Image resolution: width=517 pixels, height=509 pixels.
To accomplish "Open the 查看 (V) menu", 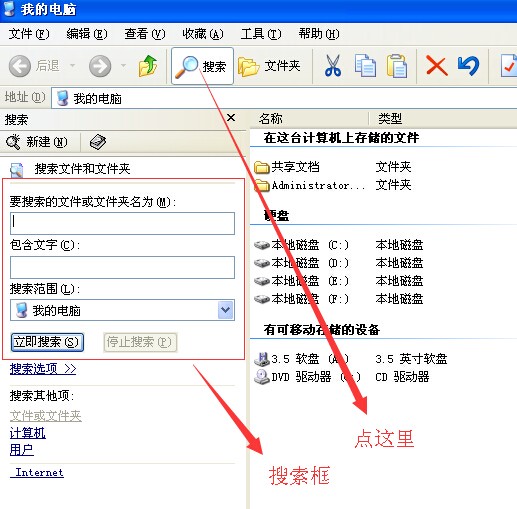I will pyautogui.click(x=145, y=34).
